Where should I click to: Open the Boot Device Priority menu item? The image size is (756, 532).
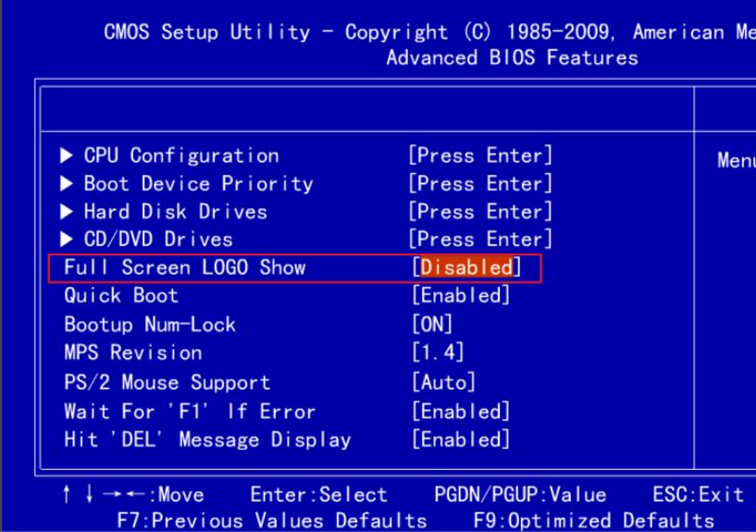pos(198,183)
